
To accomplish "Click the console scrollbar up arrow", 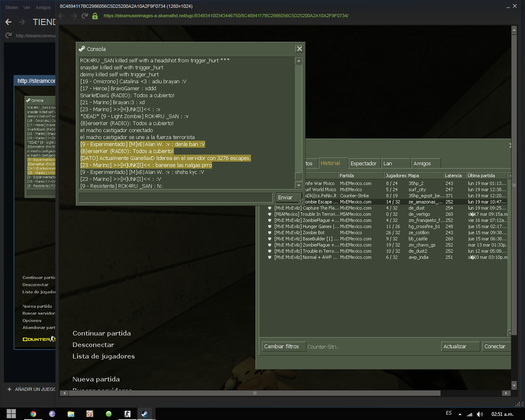I will (x=299, y=61).
